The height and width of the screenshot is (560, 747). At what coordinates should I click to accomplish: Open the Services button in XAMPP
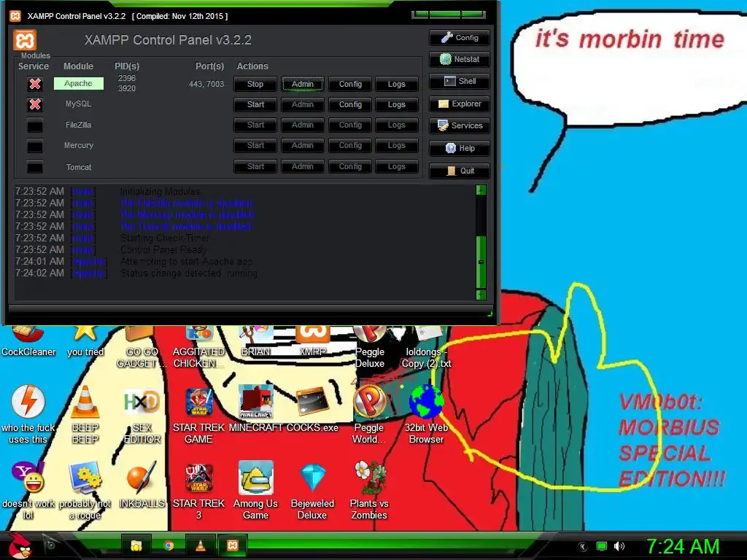point(460,125)
